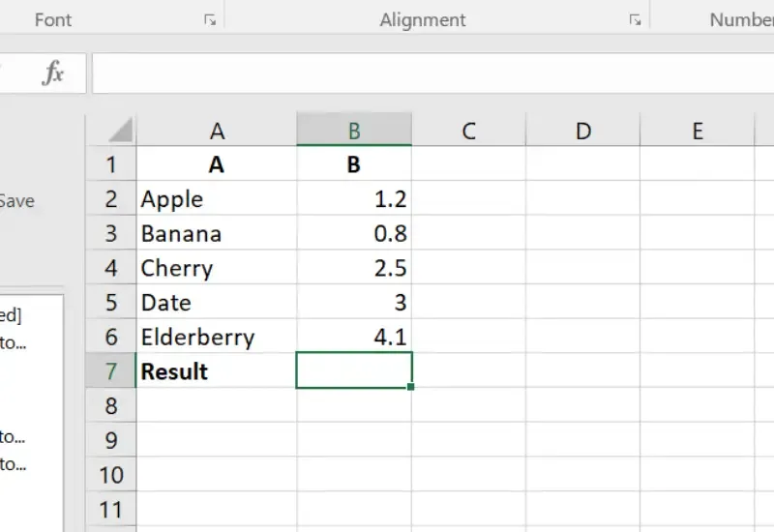Click the Elderberry cell
Image resolution: width=774 pixels, height=532 pixels.
point(217,338)
